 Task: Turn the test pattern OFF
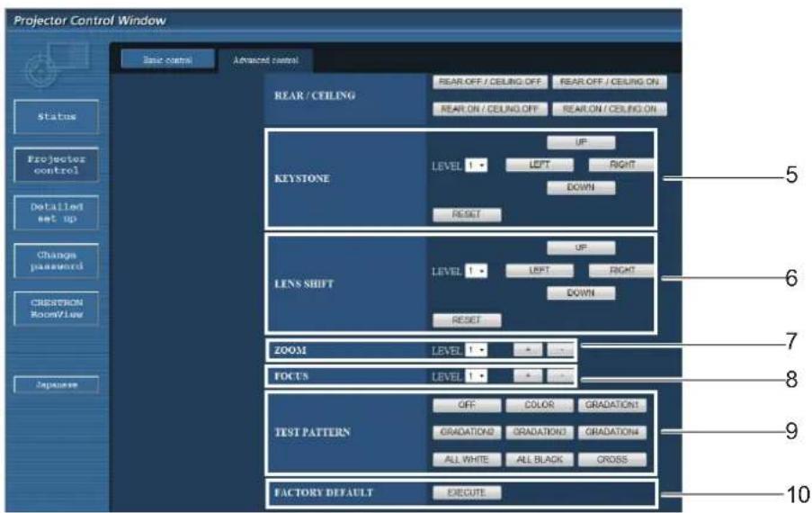tap(467, 405)
